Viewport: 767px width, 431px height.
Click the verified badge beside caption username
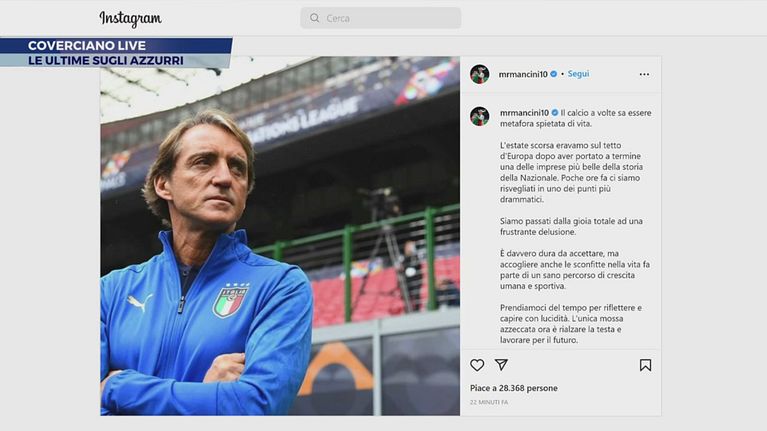(x=554, y=113)
